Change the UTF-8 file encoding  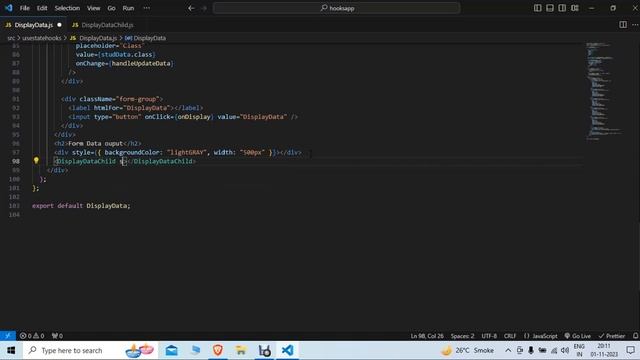(x=489, y=336)
